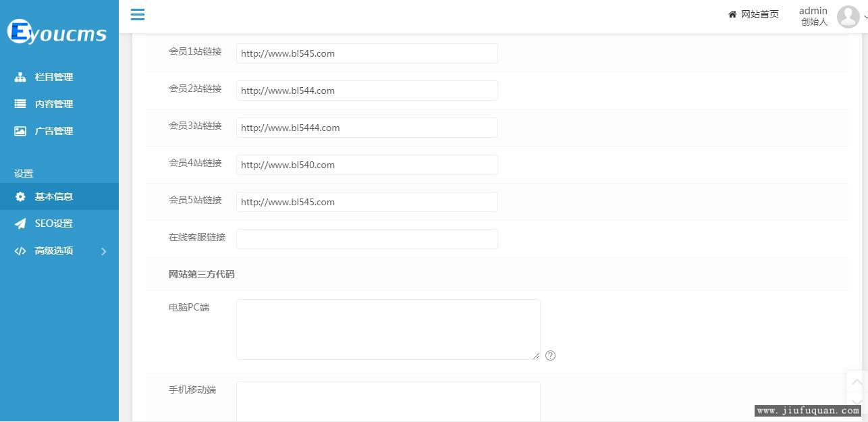Click the advanced options code icon
Screen dimensions: 868x422
[x=20, y=250]
